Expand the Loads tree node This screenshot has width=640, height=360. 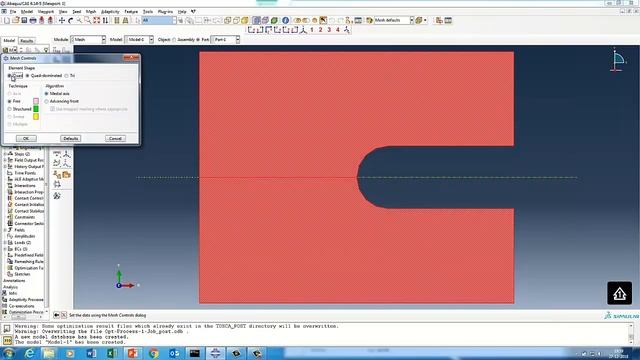tap(5, 243)
